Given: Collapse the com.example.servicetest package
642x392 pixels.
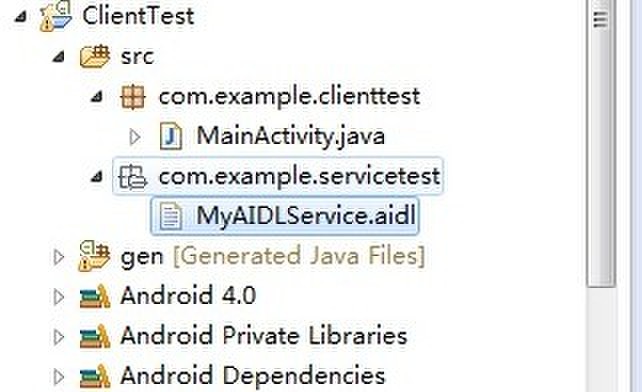Looking at the screenshot, I should coord(97,177).
